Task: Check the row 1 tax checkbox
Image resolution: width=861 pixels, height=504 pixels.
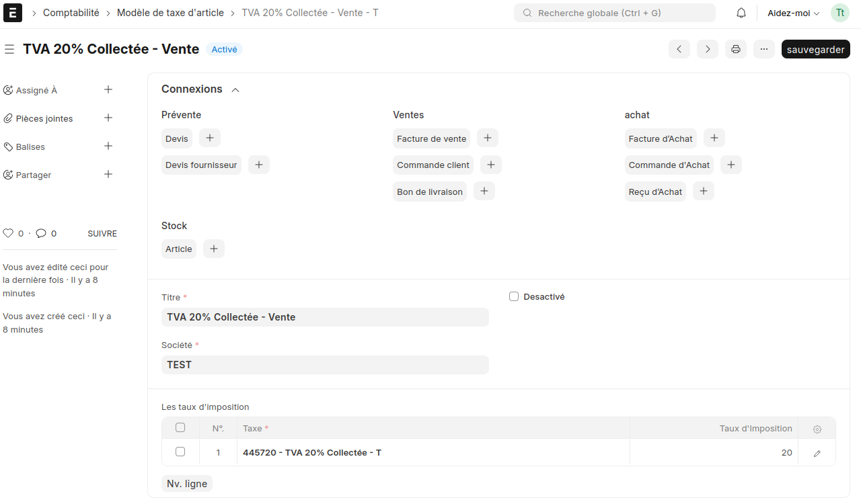Action: (180, 452)
